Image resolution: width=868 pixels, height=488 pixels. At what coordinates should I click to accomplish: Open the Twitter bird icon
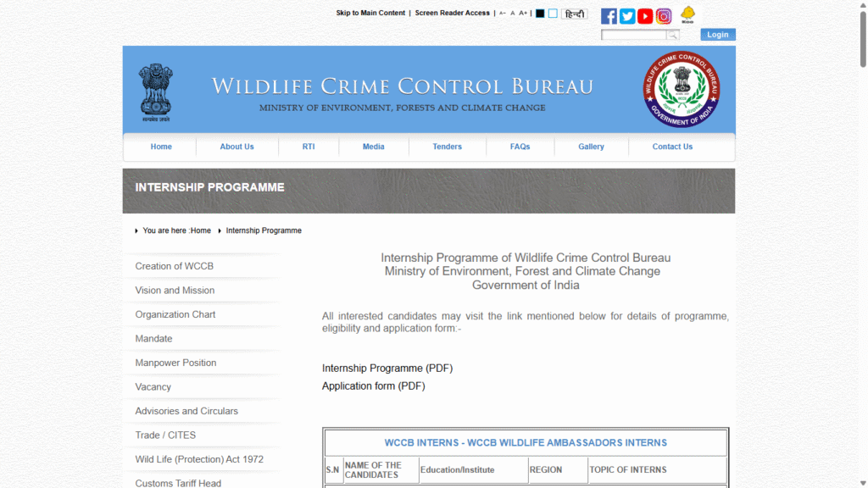click(x=626, y=16)
